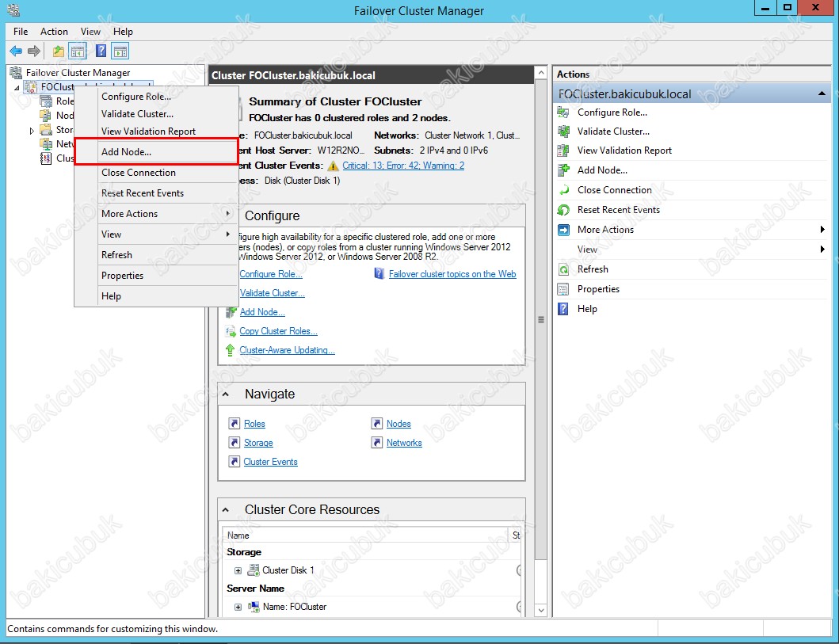Click Configure Role icon in Actions pane
The width and height of the screenshot is (839, 644).
(563, 112)
